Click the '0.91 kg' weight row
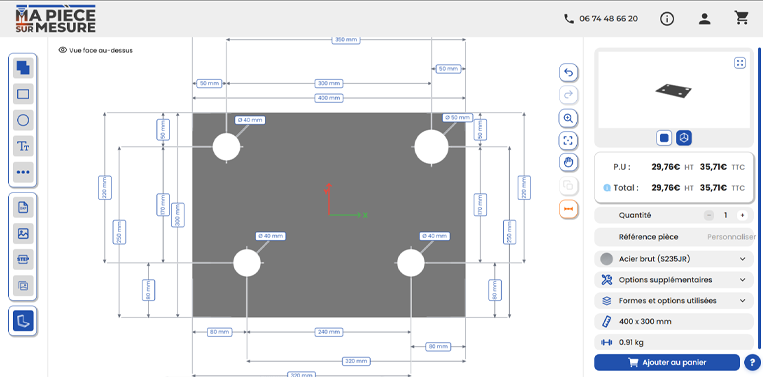This screenshot has height=381, width=763. click(674, 343)
